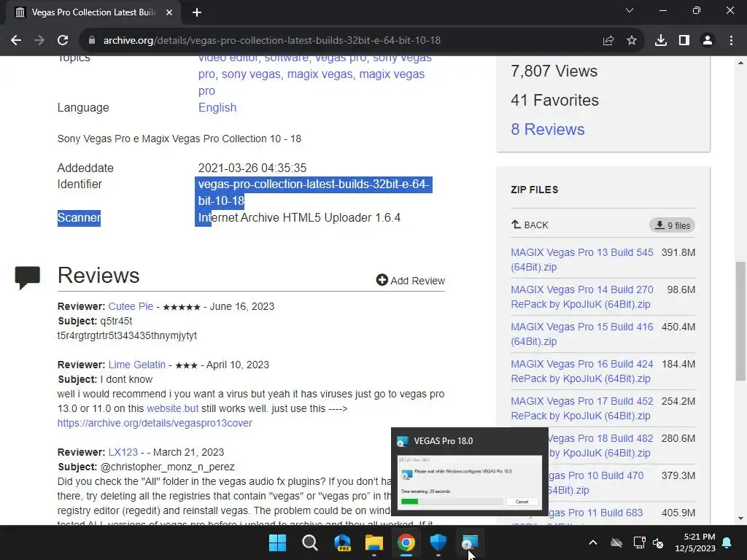Close the Vegas Pro Collection tab
This screenshot has height=560, width=747.
tap(169, 12)
